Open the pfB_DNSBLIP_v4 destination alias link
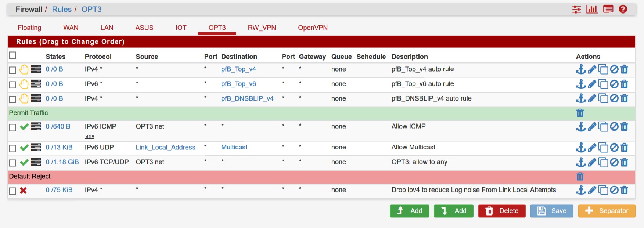The image size is (644, 228). (x=247, y=98)
